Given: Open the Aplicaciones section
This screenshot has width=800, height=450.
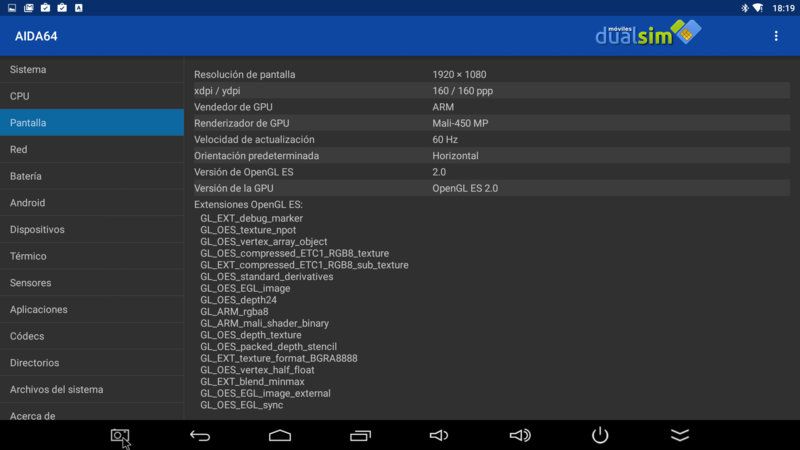Looking at the screenshot, I should pyautogui.click(x=92, y=309).
